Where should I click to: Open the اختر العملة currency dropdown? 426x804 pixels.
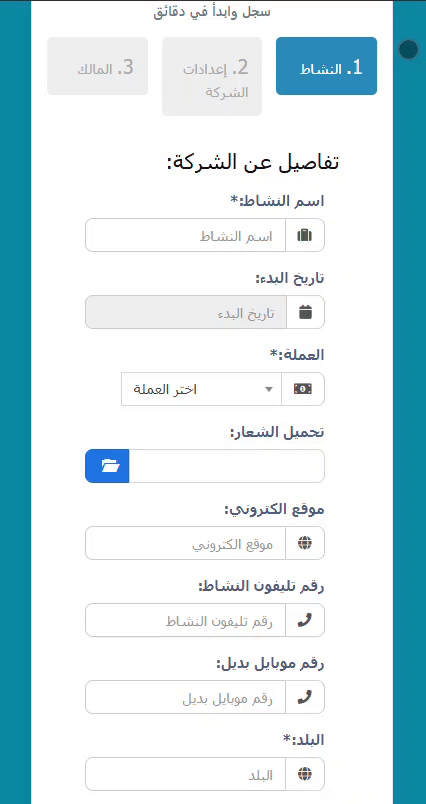click(201, 389)
